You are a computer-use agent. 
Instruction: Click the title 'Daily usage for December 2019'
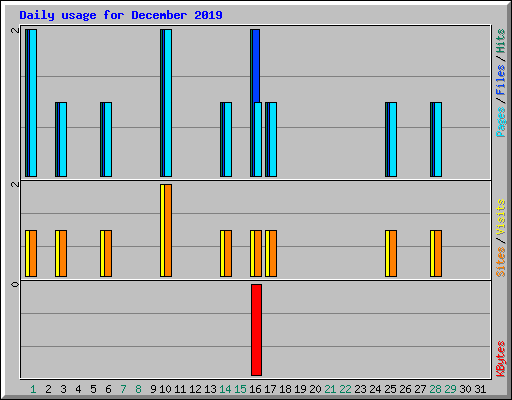(121, 15)
